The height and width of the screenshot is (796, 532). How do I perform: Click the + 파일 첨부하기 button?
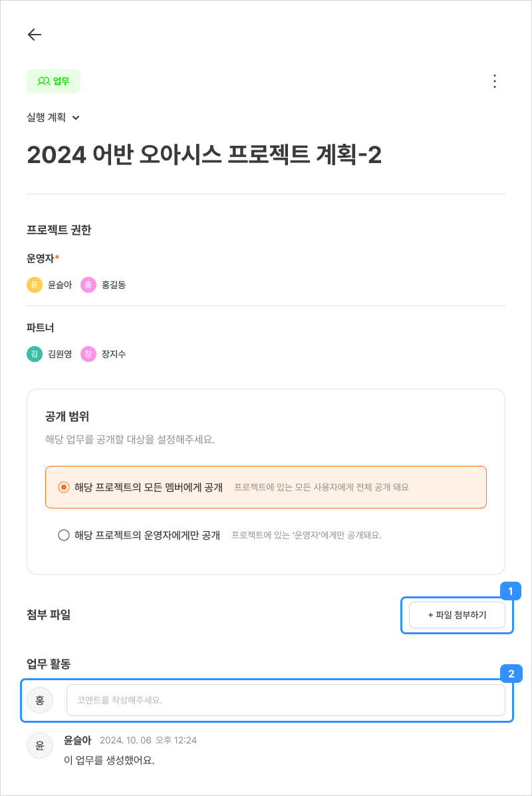pos(457,615)
